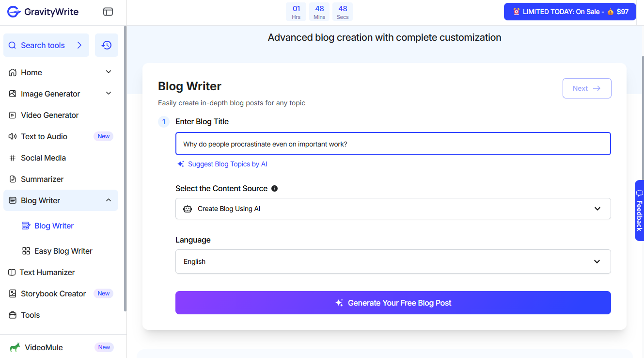This screenshot has height=358, width=644.
Task: Open the Search tools panel
Action: pos(43,45)
